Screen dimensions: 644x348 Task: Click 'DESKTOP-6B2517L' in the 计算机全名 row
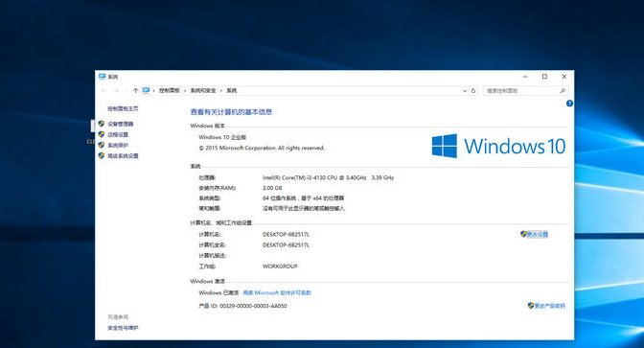(286, 244)
